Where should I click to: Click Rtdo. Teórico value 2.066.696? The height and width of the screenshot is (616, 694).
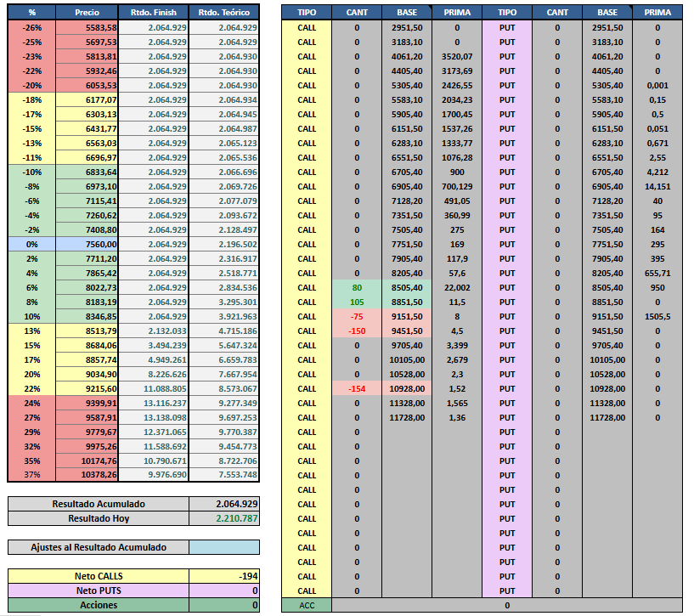(x=224, y=172)
